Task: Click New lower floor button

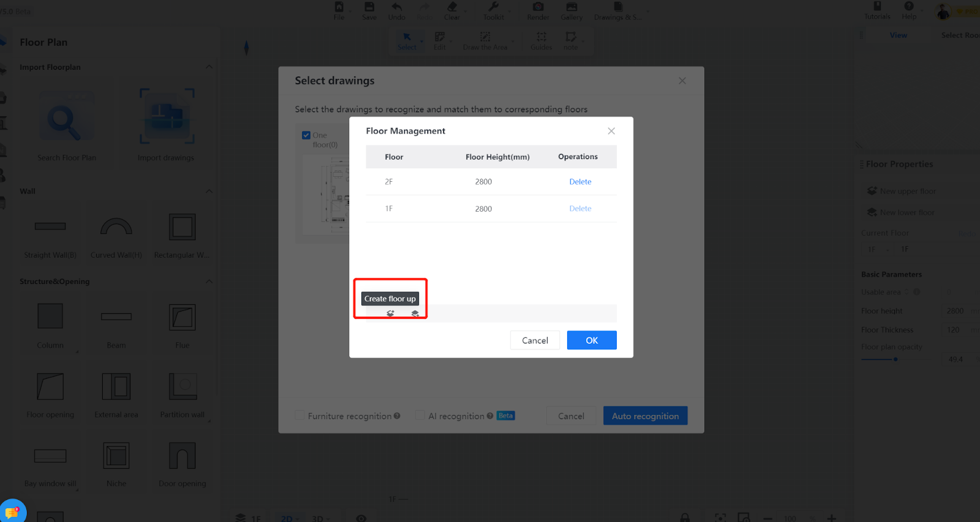Action: tap(901, 212)
